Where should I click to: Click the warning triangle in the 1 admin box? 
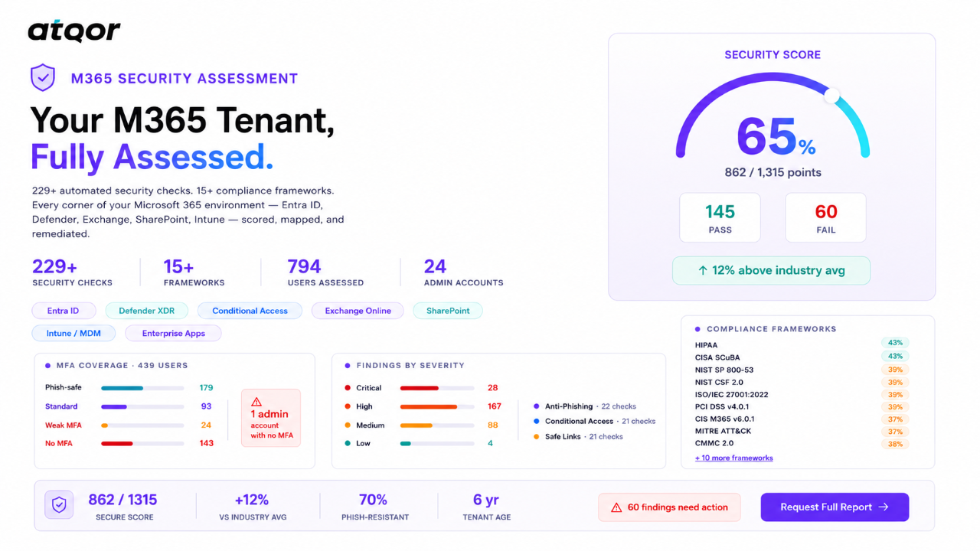tap(256, 401)
